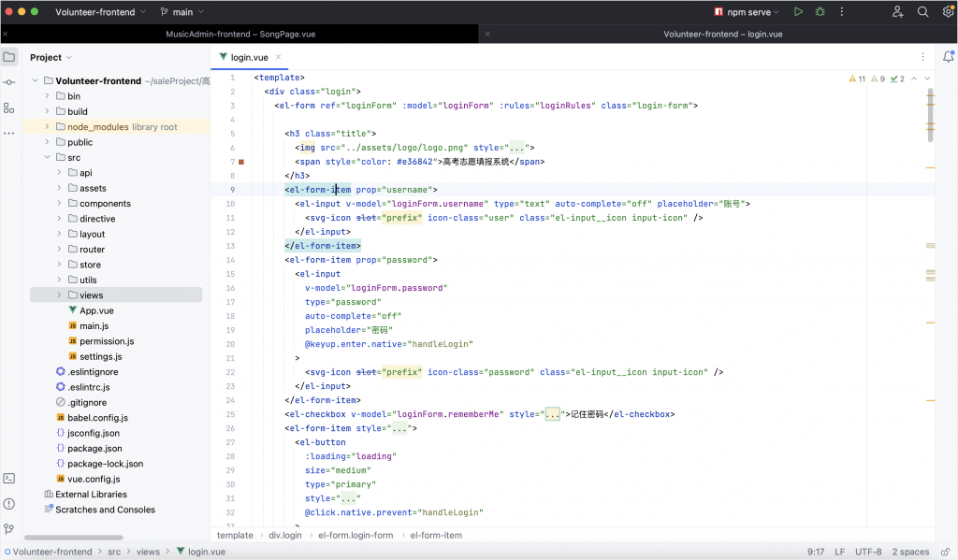Select the login.vue editor tab
Image resolution: width=958 pixels, height=560 pixels.
click(248, 57)
